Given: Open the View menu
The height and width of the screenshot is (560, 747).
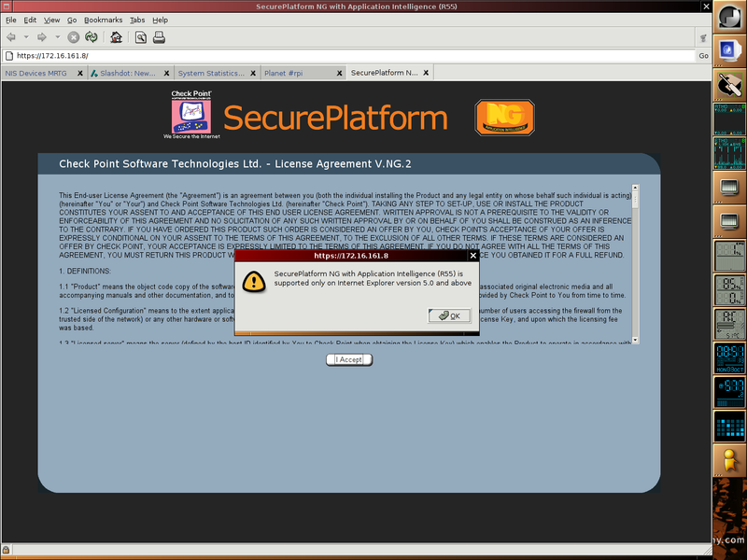Looking at the screenshot, I should click(x=51, y=20).
